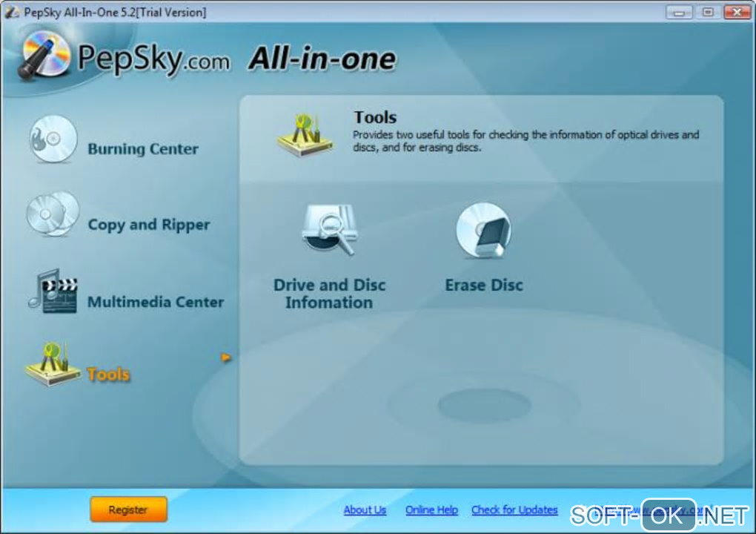The width and height of the screenshot is (756, 534).
Task: Launch the Erase Disc eraser icon
Action: point(483,231)
